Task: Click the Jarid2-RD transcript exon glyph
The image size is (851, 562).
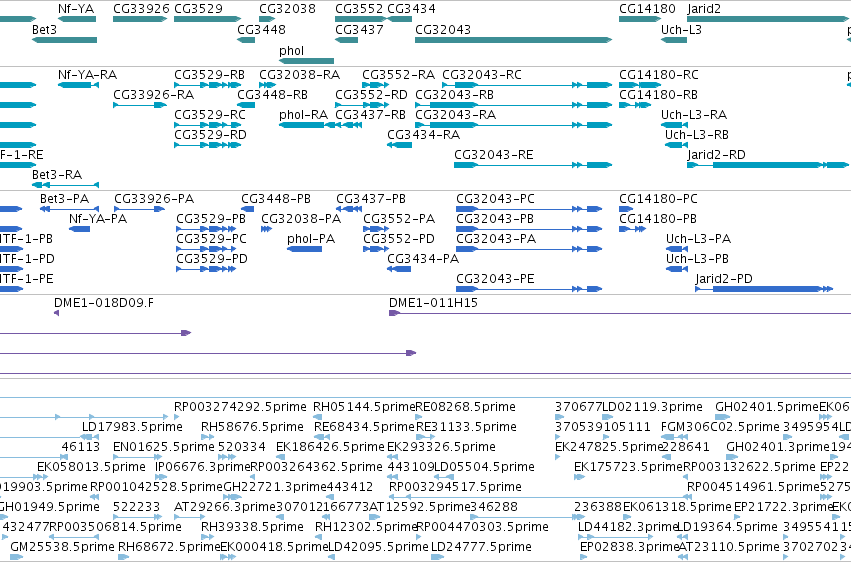Action: (x=767, y=165)
